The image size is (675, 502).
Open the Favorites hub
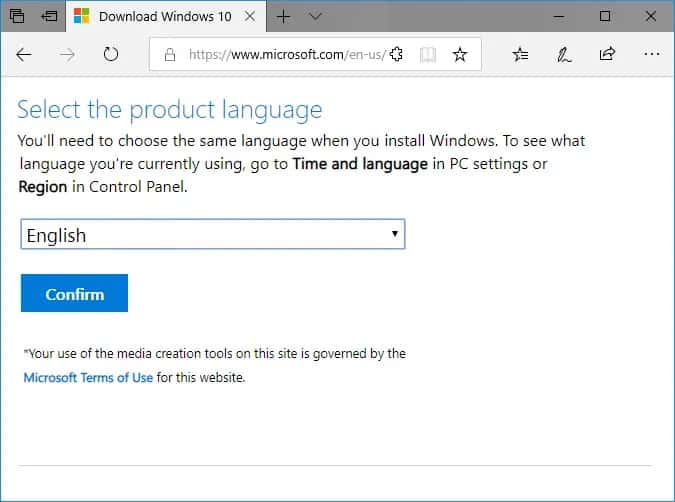click(x=520, y=54)
